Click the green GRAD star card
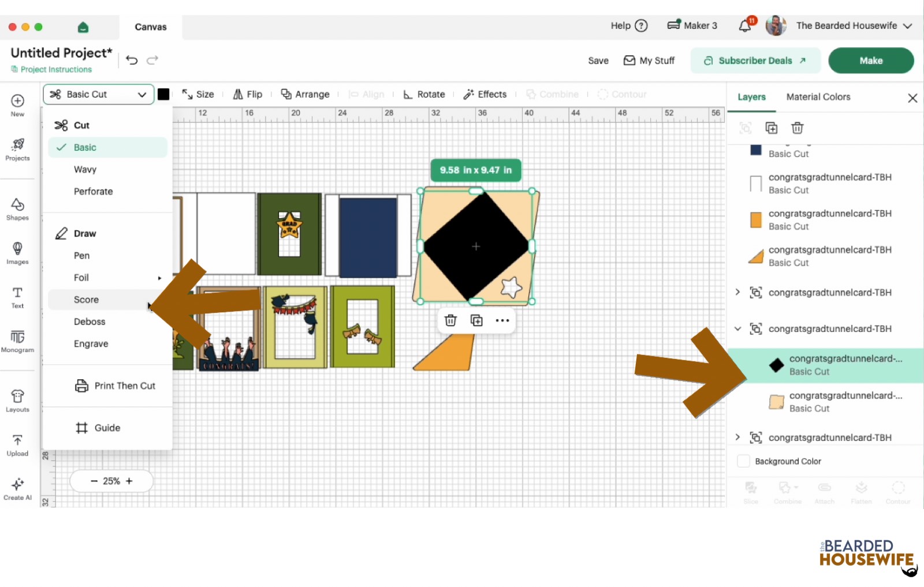Viewport: 924px width, 587px height. [289, 234]
